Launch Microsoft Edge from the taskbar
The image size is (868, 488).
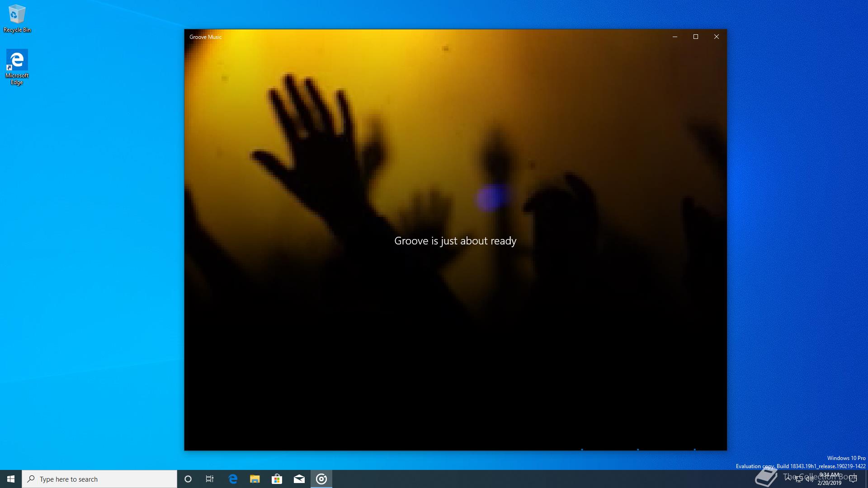click(x=233, y=479)
